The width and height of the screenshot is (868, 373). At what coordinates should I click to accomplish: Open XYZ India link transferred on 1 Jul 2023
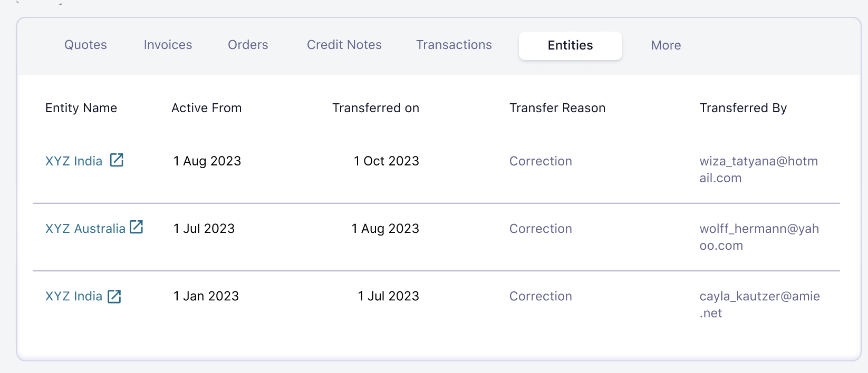(74, 297)
